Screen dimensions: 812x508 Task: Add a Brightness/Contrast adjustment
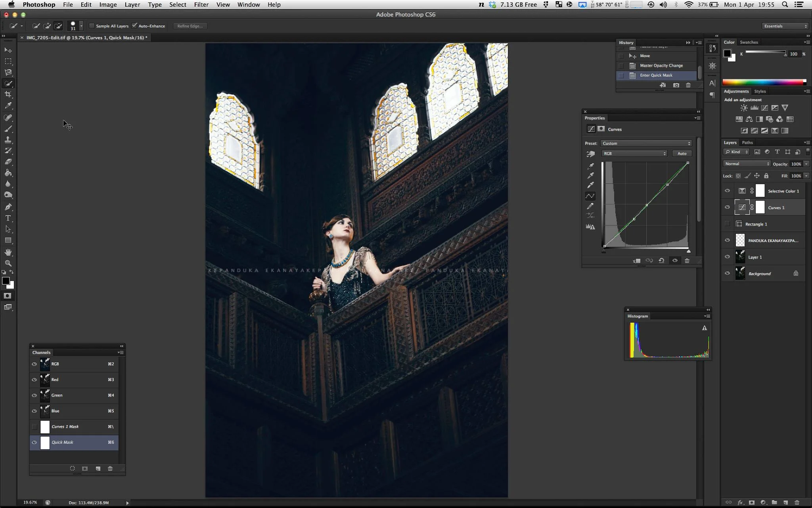pos(744,108)
